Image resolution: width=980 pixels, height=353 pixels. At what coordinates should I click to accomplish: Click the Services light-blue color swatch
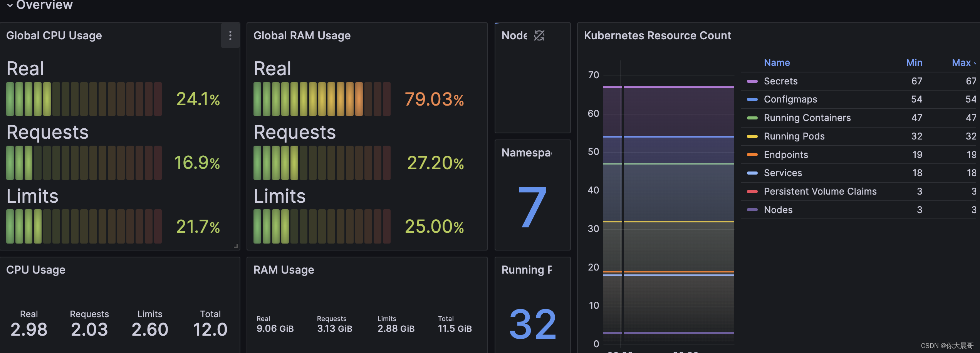752,173
